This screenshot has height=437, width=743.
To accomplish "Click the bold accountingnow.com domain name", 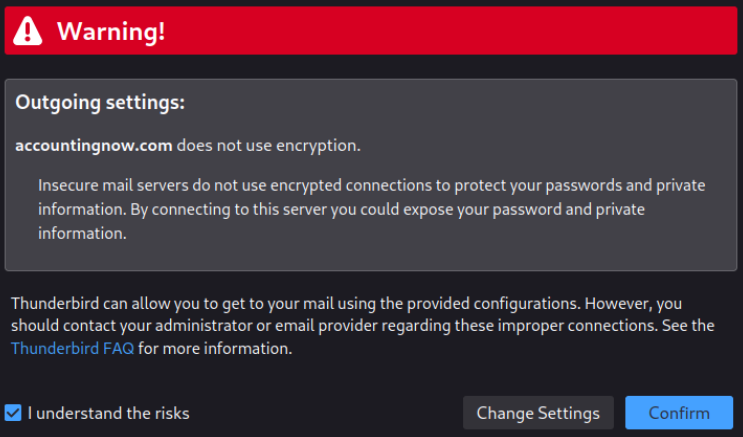I will (94, 145).
